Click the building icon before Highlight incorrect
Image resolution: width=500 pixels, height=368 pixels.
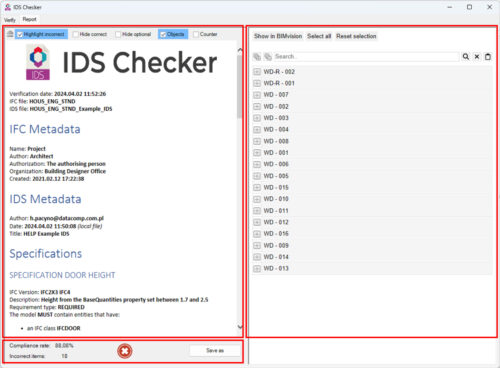point(10,34)
